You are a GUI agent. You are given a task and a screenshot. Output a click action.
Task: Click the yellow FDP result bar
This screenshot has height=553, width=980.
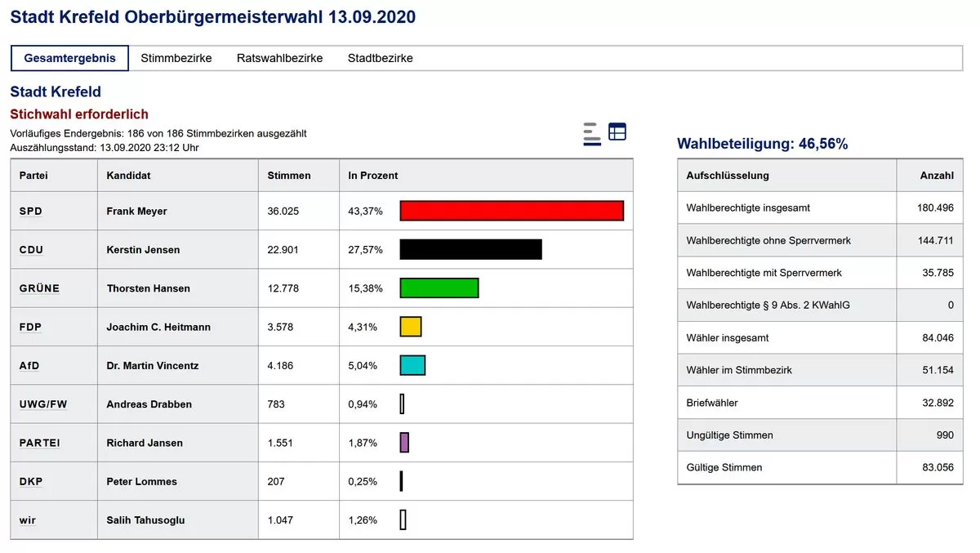pos(410,327)
